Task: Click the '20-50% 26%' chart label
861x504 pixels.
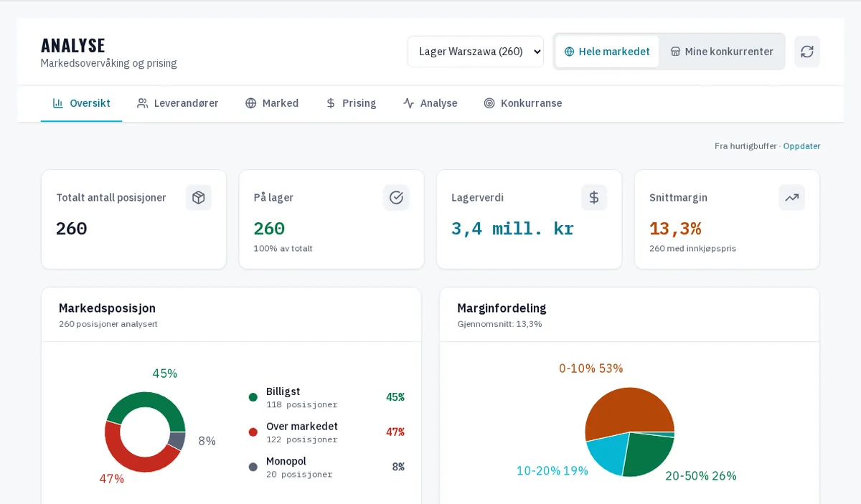Action: pos(701,476)
